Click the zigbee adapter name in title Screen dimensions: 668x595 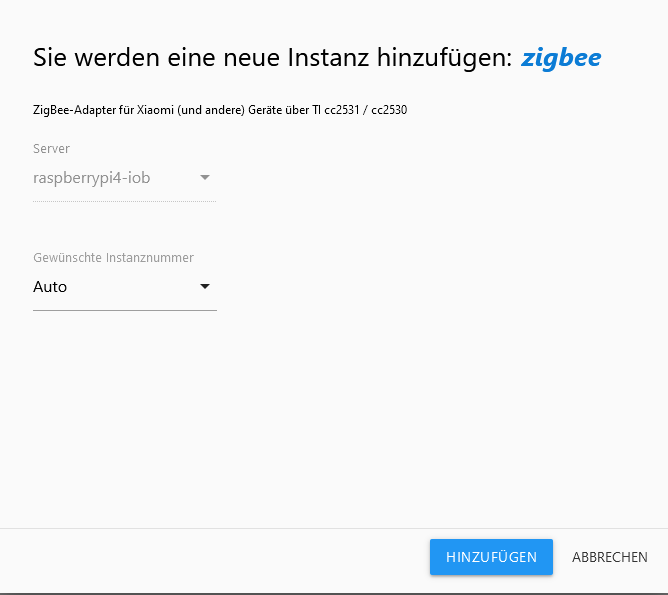point(561,58)
